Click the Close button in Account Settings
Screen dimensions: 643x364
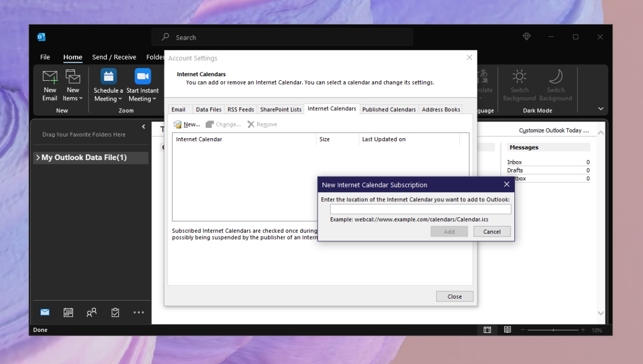click(454, 297)
